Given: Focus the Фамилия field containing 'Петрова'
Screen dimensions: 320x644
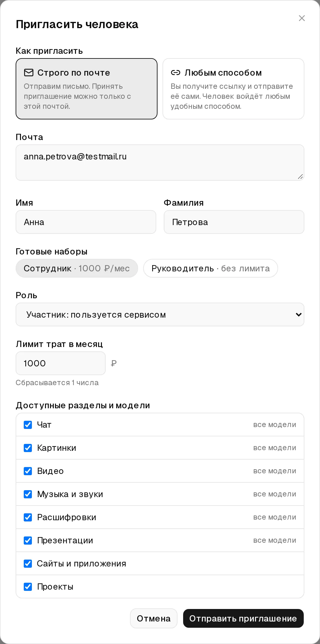Looking at the screenshot, I should point(234,222).
